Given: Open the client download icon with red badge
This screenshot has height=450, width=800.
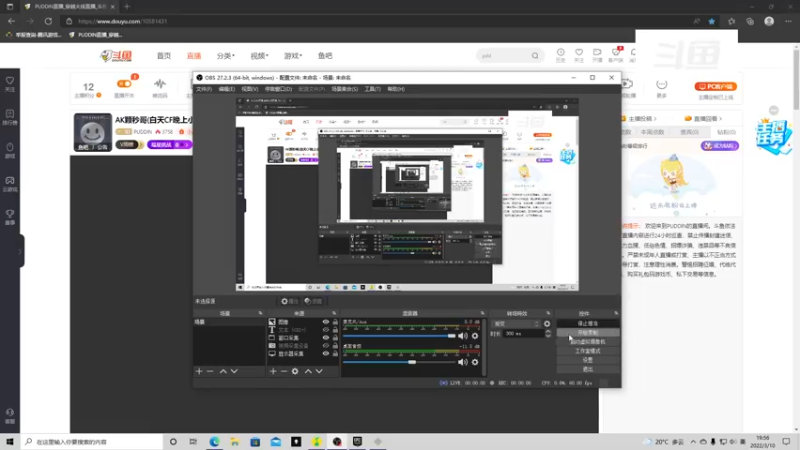Looking at the screenshot, I should point(616,55).
